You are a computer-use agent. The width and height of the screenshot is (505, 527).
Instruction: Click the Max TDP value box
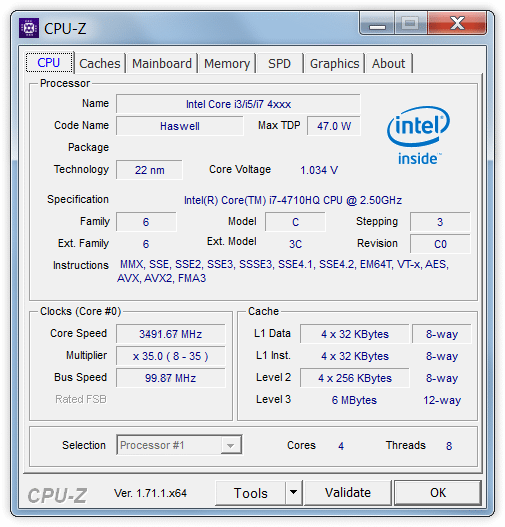coord(334,126)
